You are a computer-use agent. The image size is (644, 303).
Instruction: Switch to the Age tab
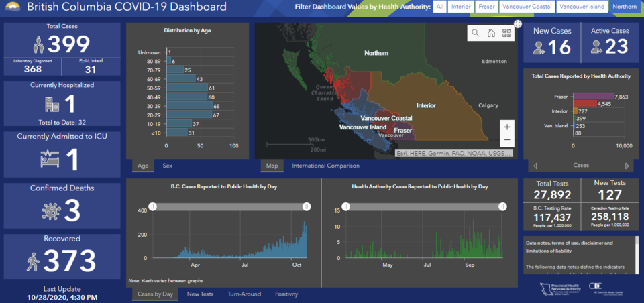point(143,166)
